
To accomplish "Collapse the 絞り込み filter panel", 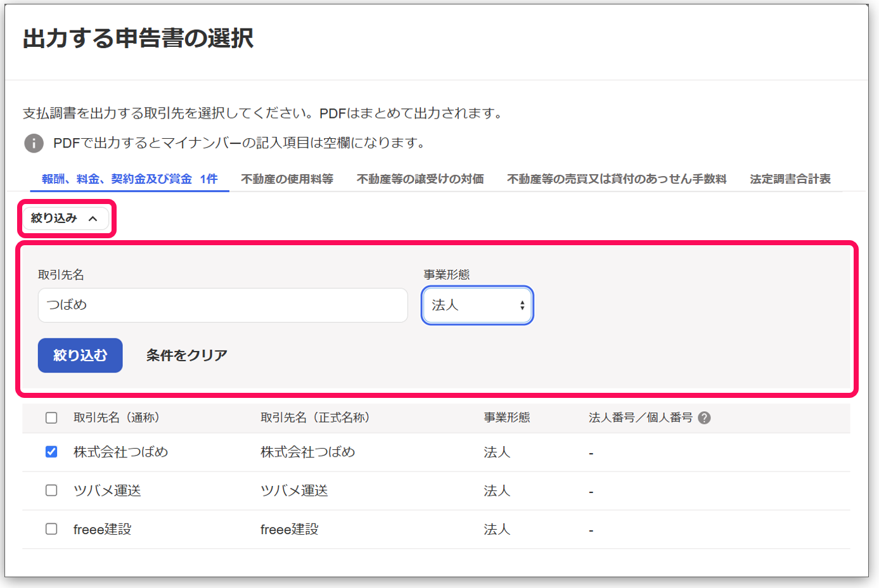I will [65, 219].
